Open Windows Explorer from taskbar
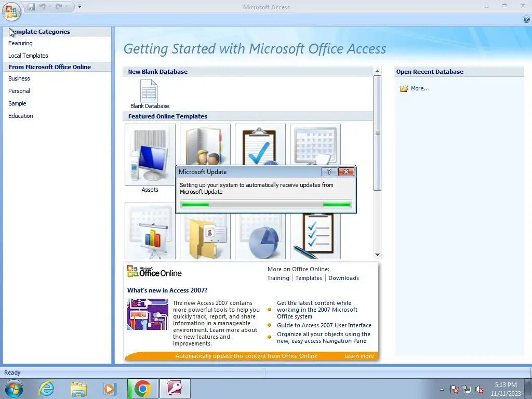Image resolution: width=532 pixels, height=399 pixels. click(x=78, y=389)
